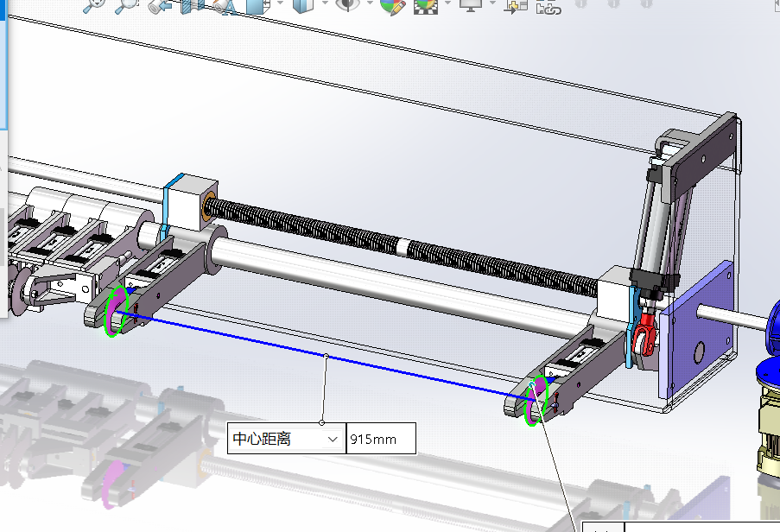This screenshot has height=532, width=780.
Task: Click the Zoom to Fit magnifier icon
Action: (93, 5)
